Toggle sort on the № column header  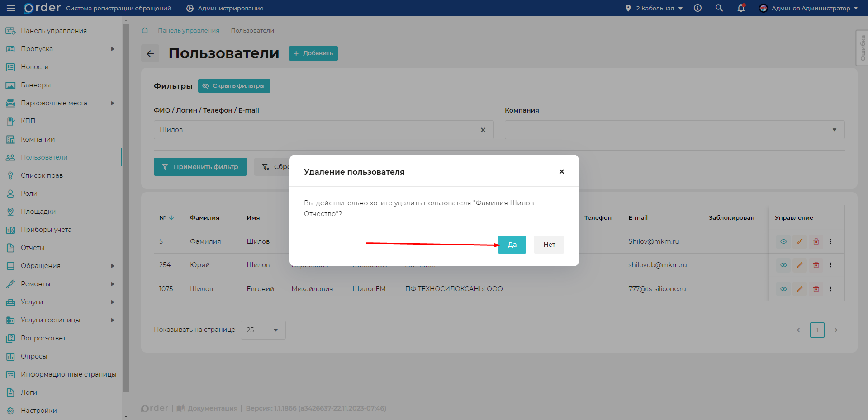(x=166, y=217)
